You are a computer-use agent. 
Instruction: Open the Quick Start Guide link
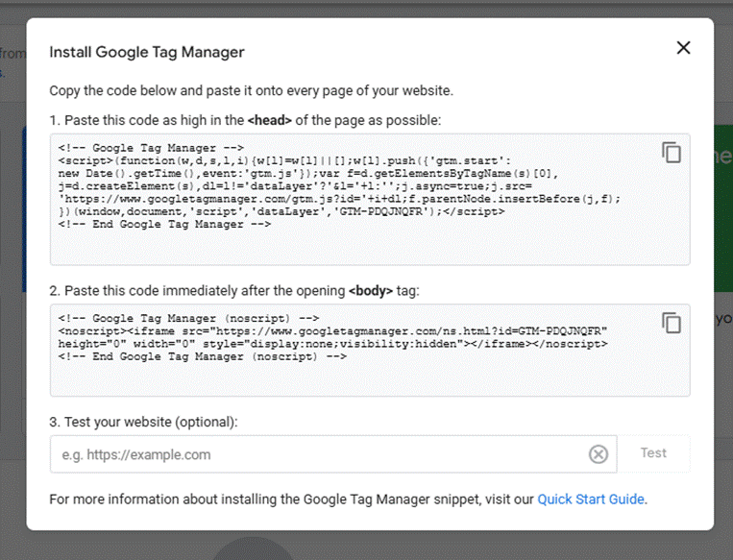[x=591, y=499]
